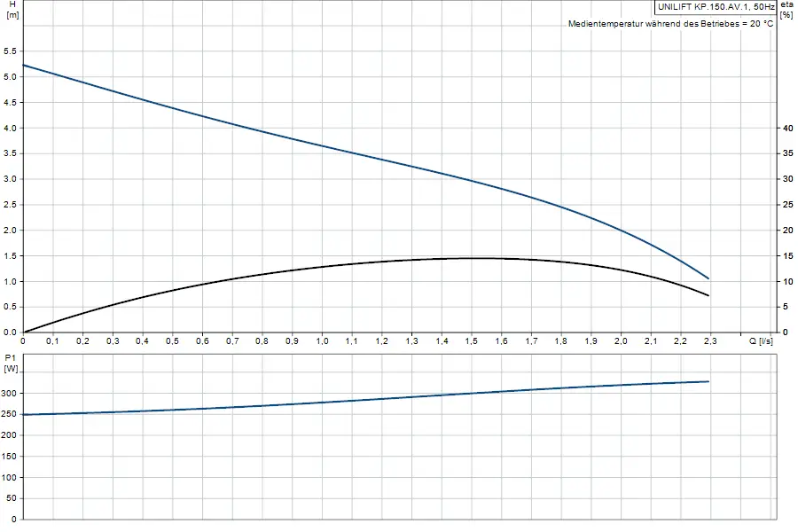798x532 pixels.
Task: Click the 200 value on P1 axis
Action: coord(9,435)
